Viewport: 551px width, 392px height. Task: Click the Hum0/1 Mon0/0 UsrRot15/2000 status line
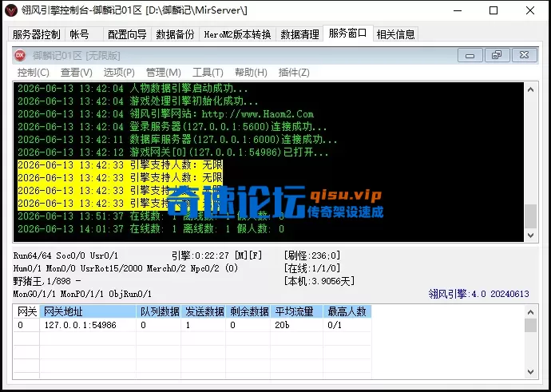(126, 268)
